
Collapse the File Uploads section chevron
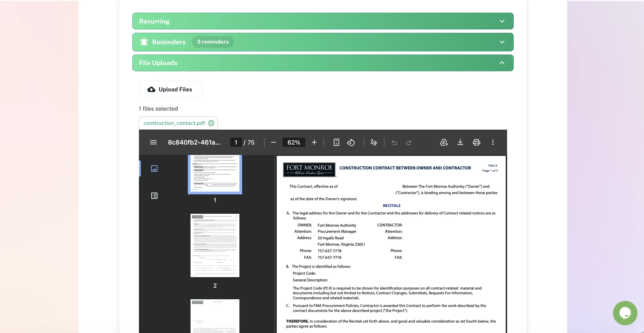click(x=502, y=63)
